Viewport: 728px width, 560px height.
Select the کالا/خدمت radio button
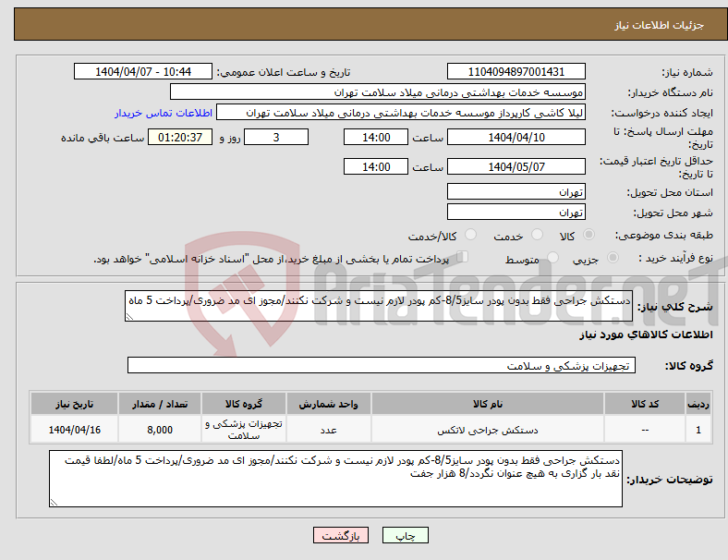coord(471,235)
